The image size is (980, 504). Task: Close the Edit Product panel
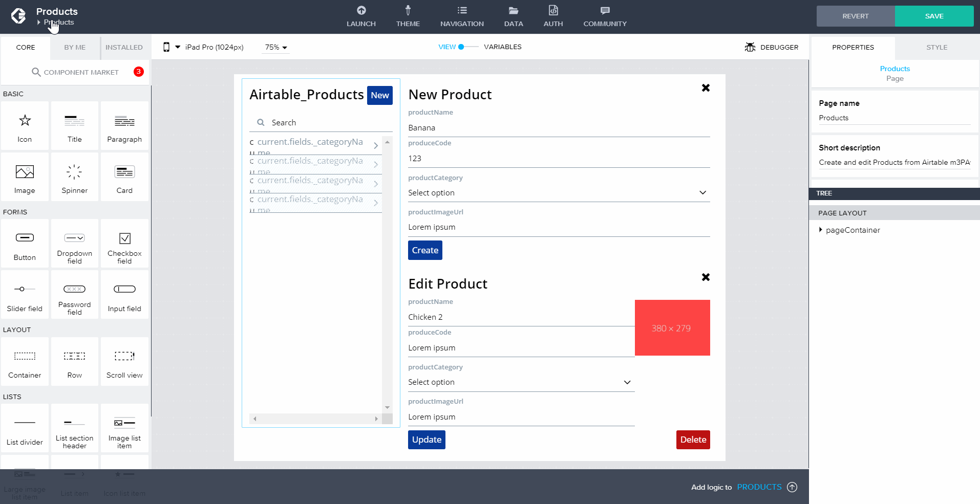(x=706, y=277)
